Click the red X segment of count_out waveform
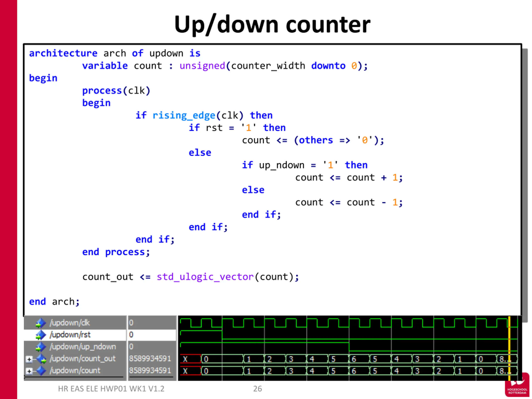532x399 pixels. point(191,359)
